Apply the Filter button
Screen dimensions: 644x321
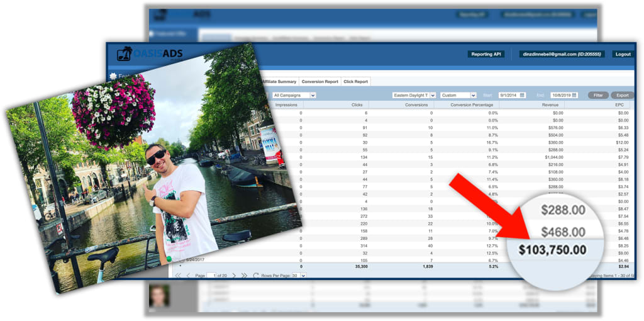coord(598,95)
